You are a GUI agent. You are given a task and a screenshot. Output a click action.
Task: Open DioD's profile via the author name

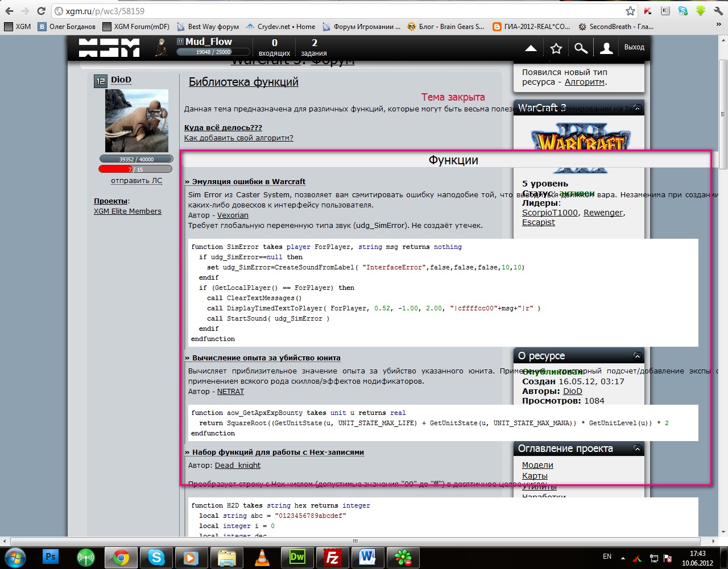(121, 80)
